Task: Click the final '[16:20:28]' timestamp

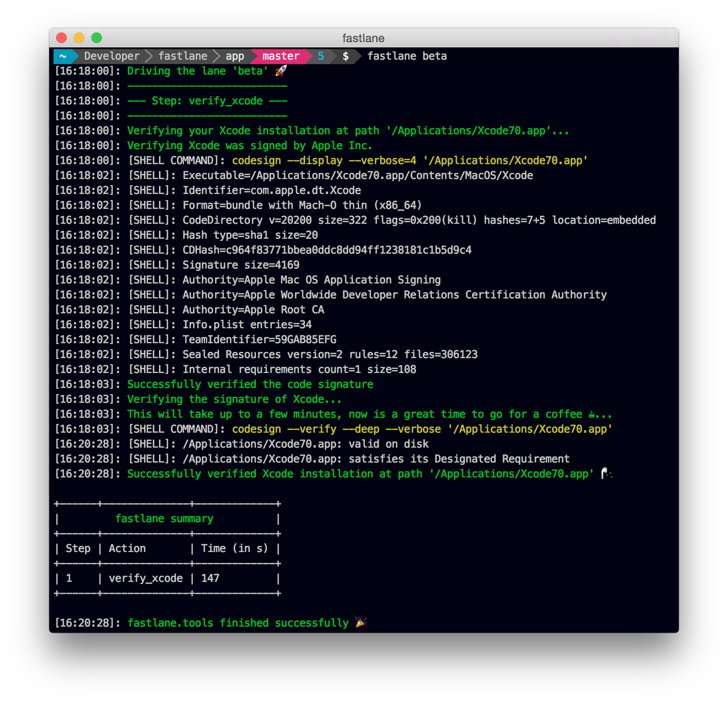Action: click(88, 623)
